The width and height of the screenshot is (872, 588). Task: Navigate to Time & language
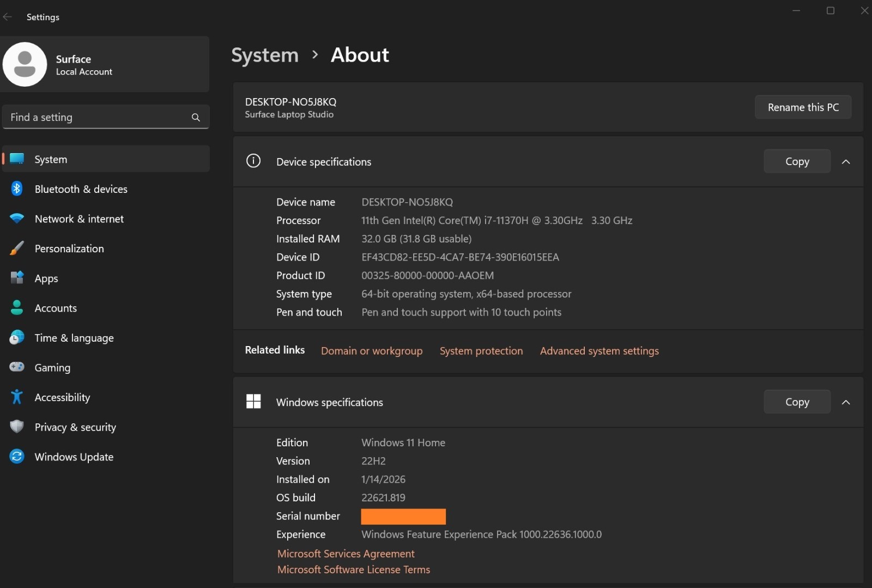[106, 338]
